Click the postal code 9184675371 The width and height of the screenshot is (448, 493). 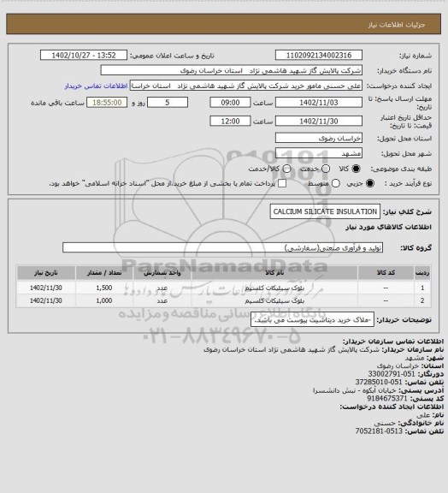pos(387,398)
